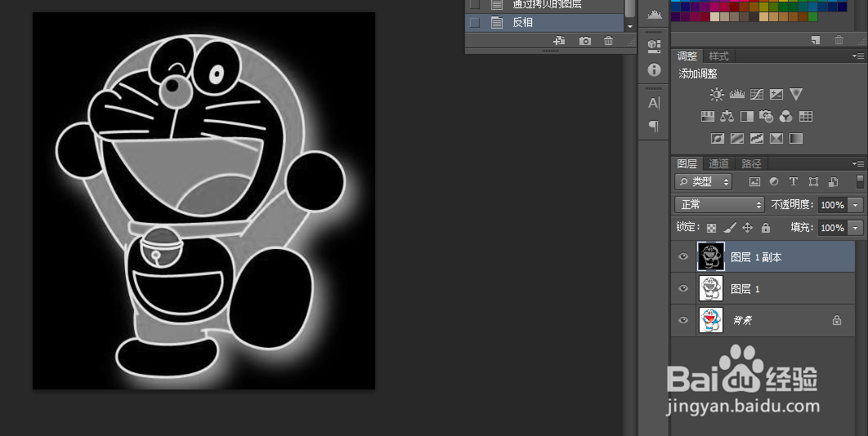Add a Brightness/Contrast adjustment

[x=717, y=94]
